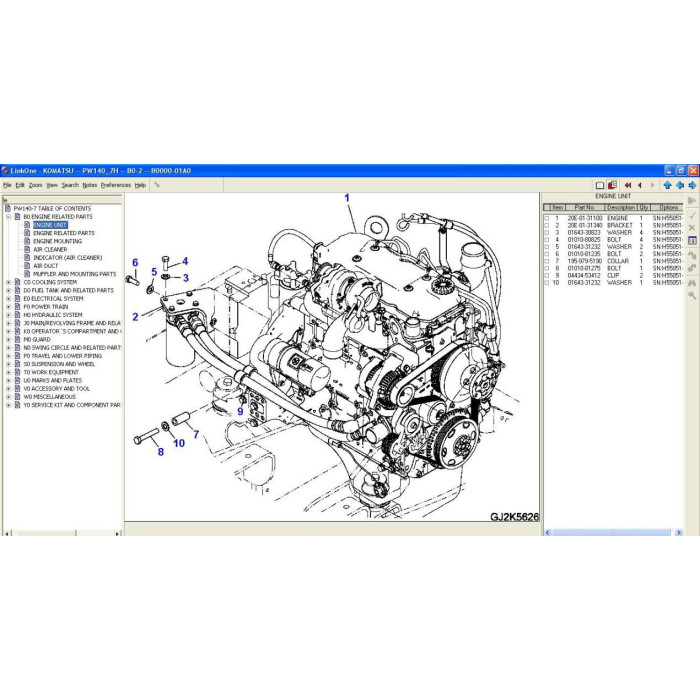This screenshot has width=700, height=700.
Task: Click right arrow of tree horizontal scrollbar
Action: click(x=117, y=533)
